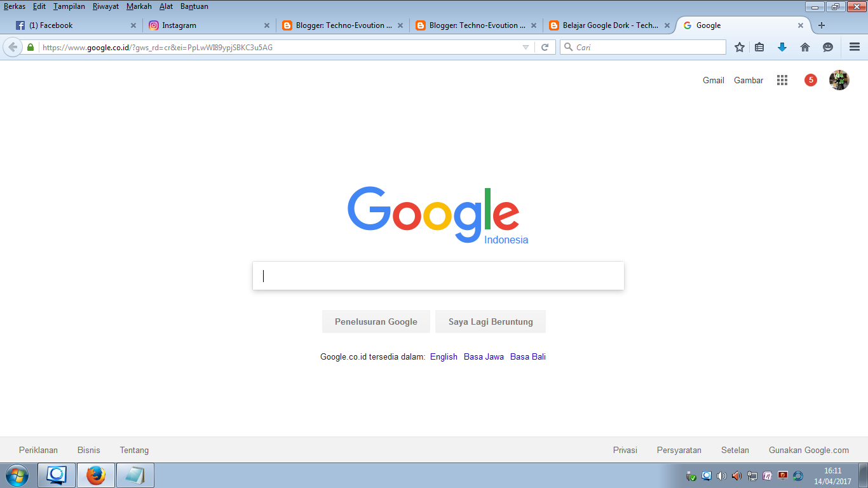Click the network icon in system tray
The image size is (868, 488).
pos(752,476)
